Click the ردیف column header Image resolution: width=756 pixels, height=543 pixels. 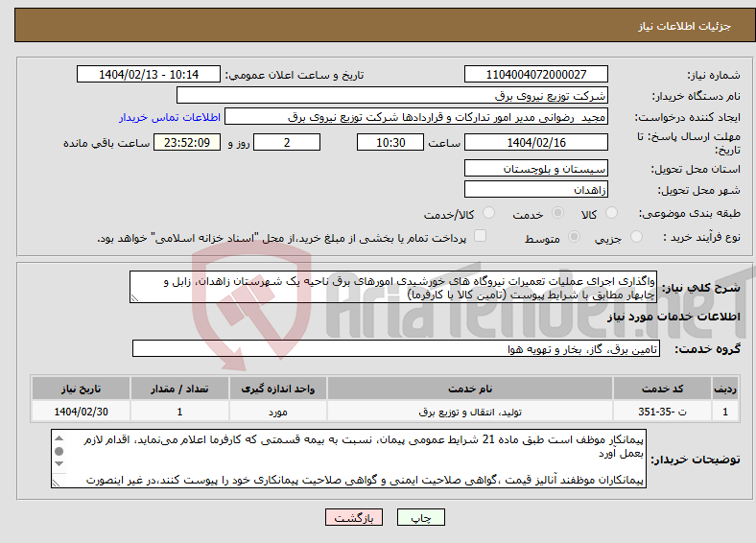pos(724,389)
